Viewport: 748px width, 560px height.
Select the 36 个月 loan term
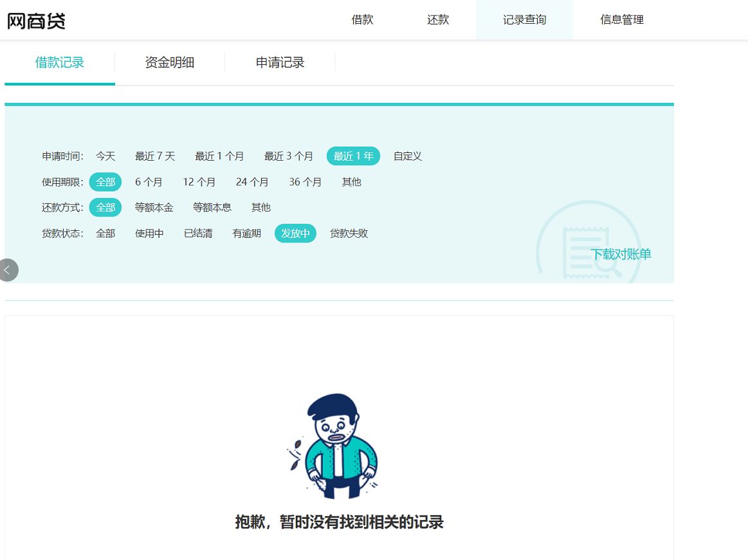[x=305, y=182]
